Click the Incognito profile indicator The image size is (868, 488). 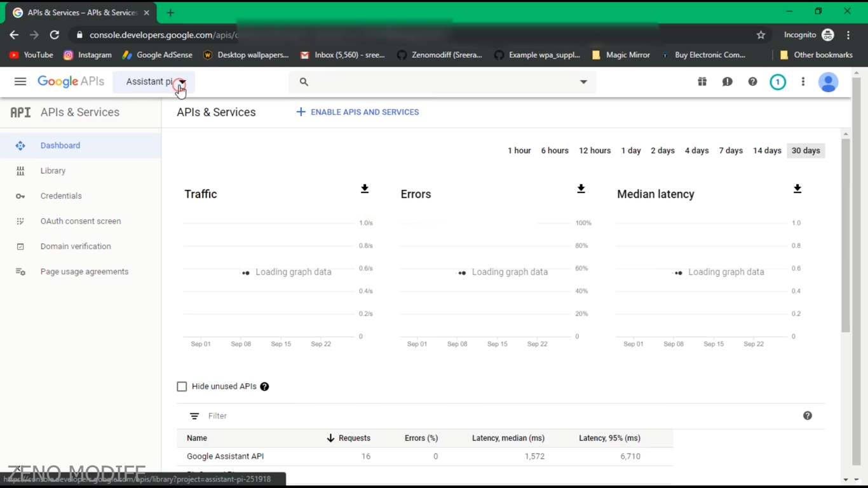coord(809,35)
